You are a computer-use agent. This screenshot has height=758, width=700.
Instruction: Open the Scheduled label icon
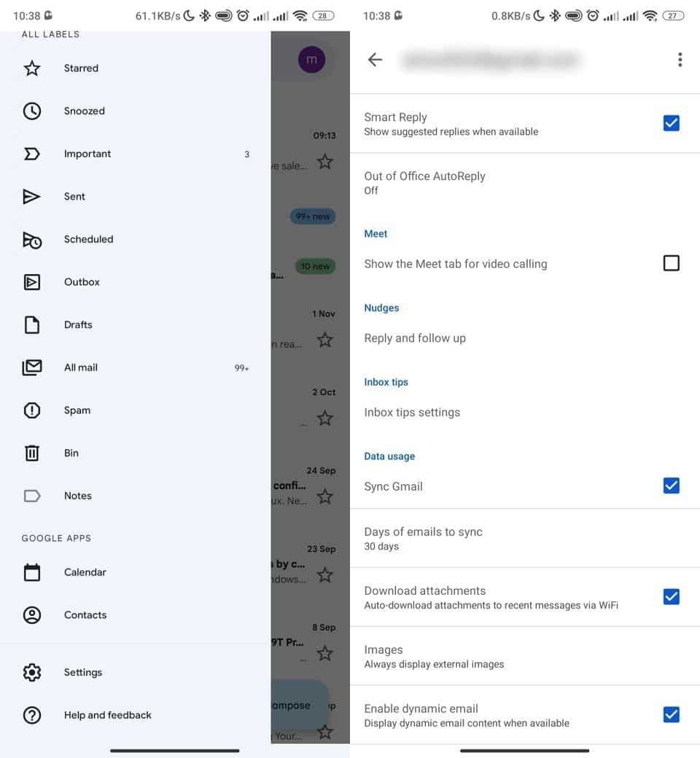point(32,240)
